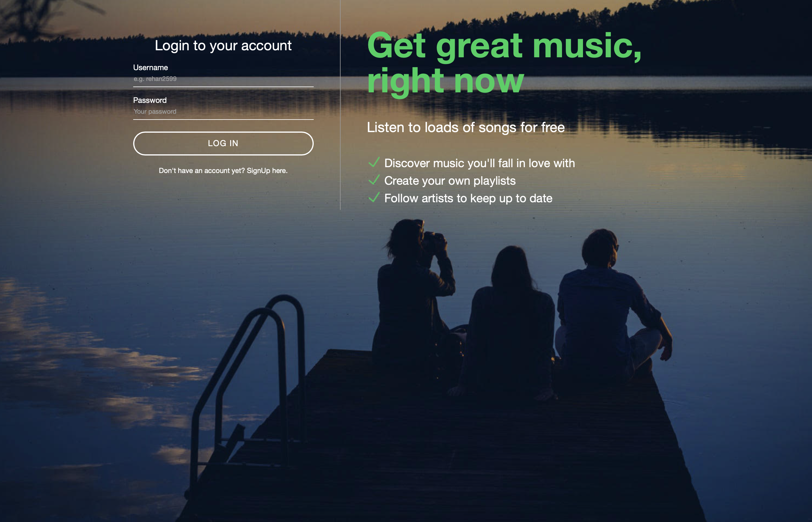Click 'Follow artists to keep up to date'
The width and height of the screenshot is (812, 522).
(x=468, y=199)
